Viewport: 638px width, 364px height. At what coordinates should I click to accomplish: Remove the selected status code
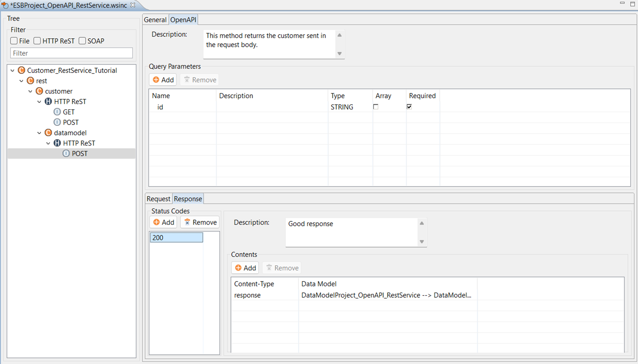pos(200,222)
